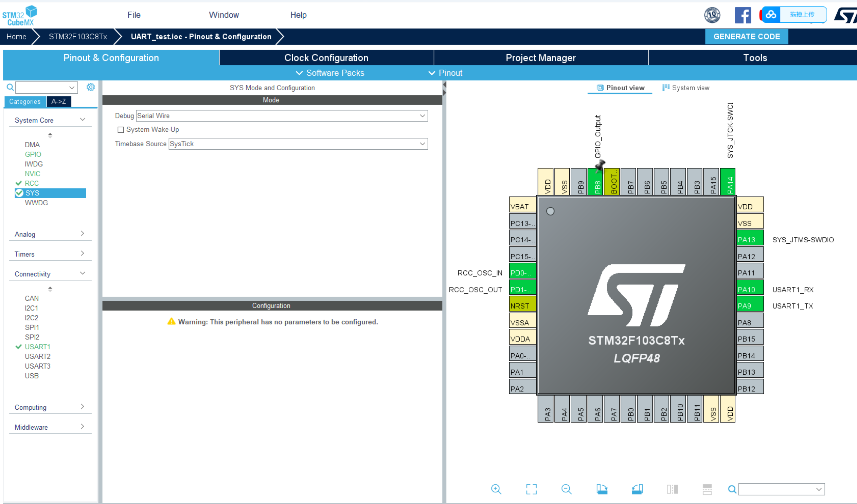The image size is (857, 504).
Task: Select the Categories tab
Action: [x=25, y=101]
